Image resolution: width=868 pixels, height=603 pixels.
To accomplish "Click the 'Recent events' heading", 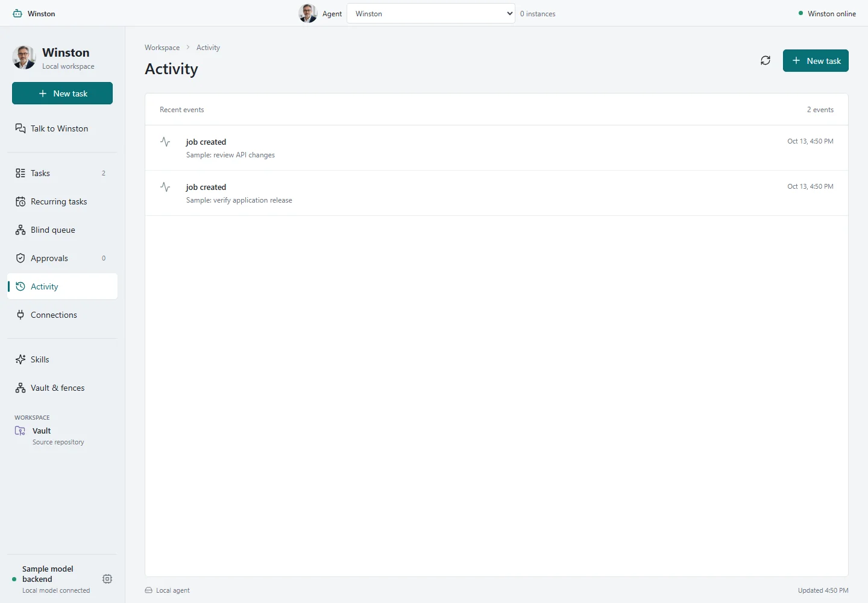I will point(182,110).
